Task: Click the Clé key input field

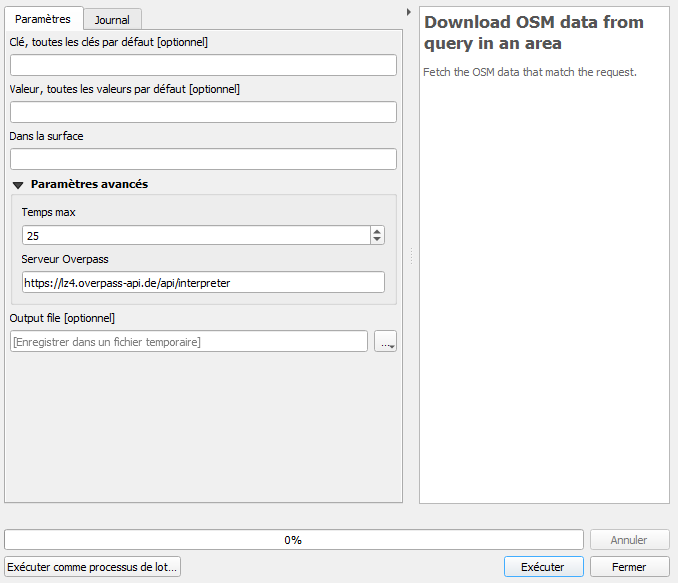Action: (203, 65)
